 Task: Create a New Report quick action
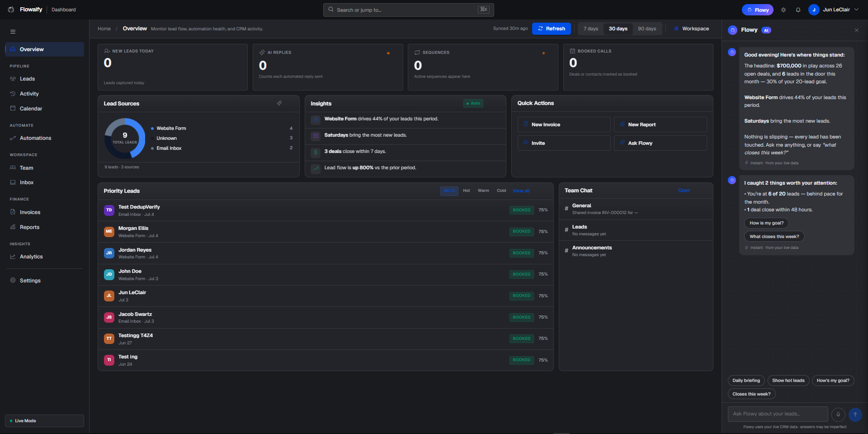tap(660, 124)
